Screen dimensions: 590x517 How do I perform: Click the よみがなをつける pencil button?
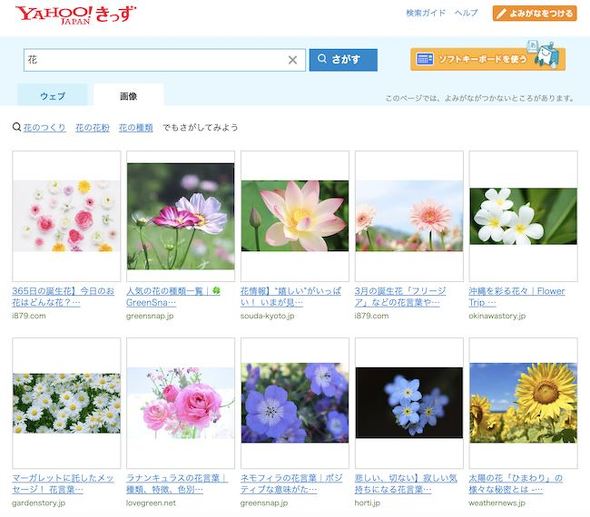[x=535, y=14]
